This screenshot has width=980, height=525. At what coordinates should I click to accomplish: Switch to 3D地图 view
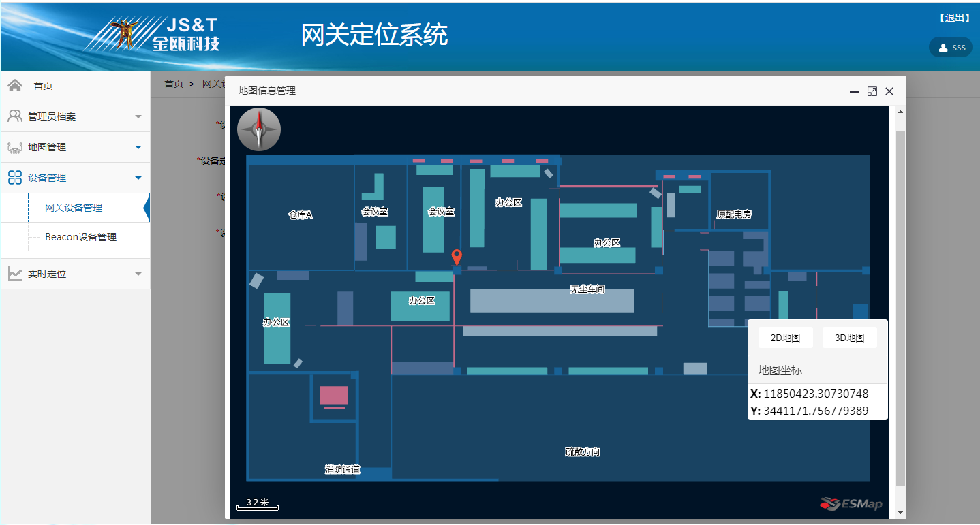point(849,338)
